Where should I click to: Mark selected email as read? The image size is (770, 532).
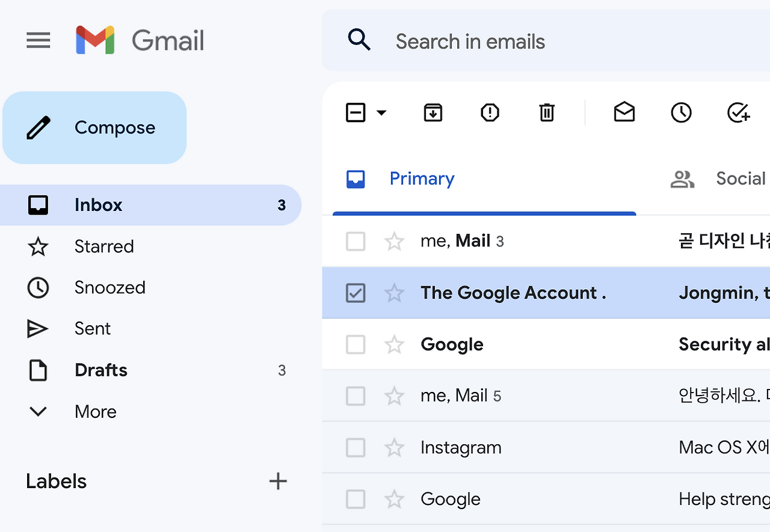click(624, 112)
